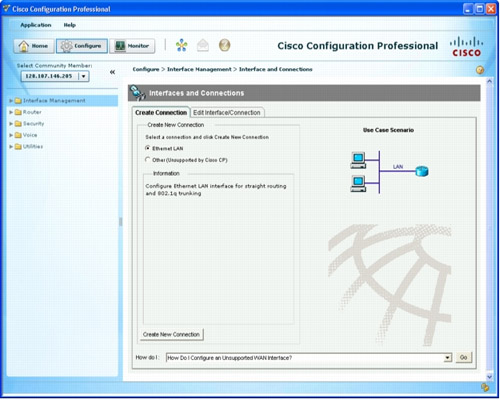Image resolution: width=500 pixels, height=400 pixels.
Task: Click the Security folder icon
Action: click(x=18, y=124)
